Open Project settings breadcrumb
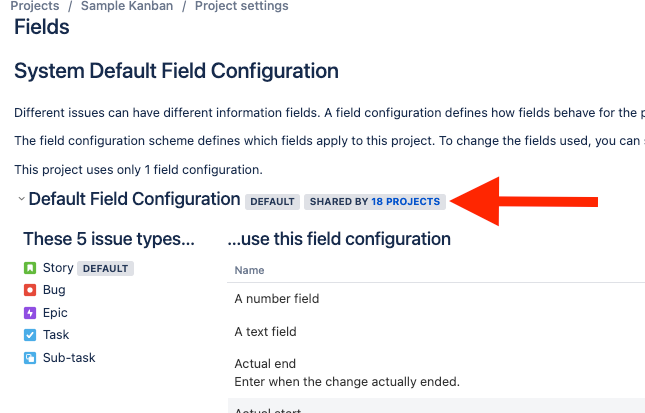The height and width of the screenshot is (413, 645). [241, 6]
